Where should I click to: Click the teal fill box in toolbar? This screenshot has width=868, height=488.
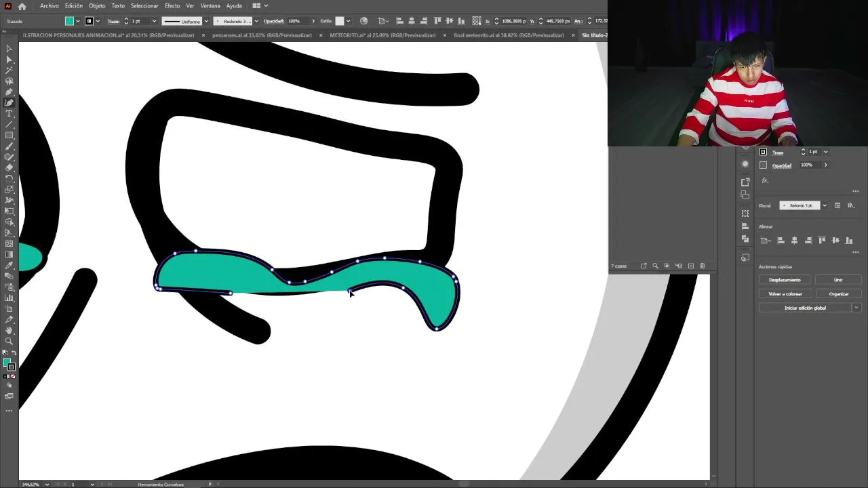pos(7,363)
